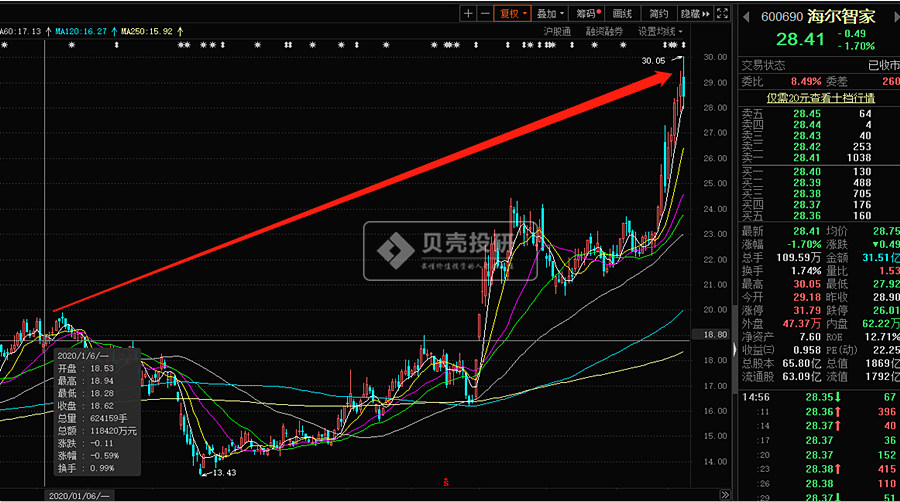This screenshot has height=502, width=900.
Task: Select 买三 28.38 order row
Action: click(819, 194)
